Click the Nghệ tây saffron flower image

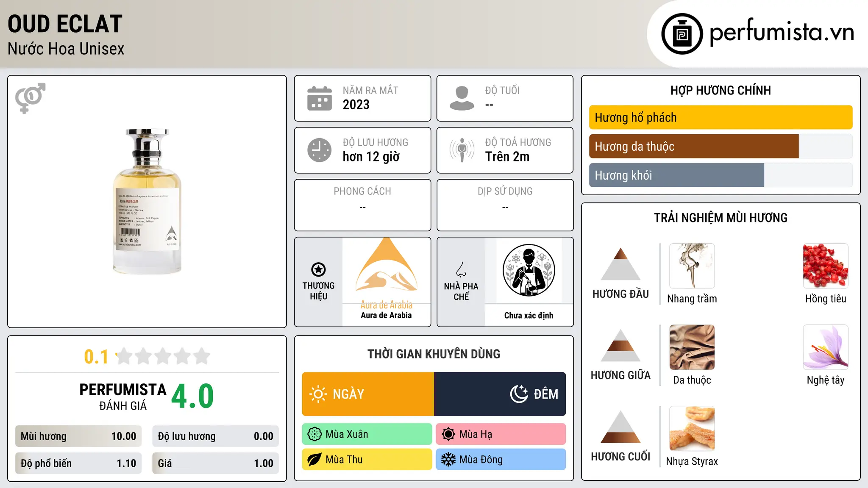[826, 347]
